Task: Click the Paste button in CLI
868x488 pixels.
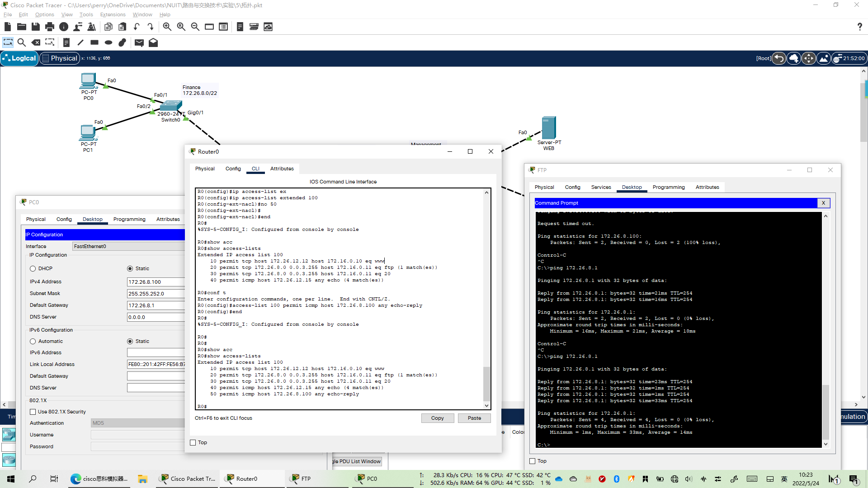Action: [x=474, y=418]
